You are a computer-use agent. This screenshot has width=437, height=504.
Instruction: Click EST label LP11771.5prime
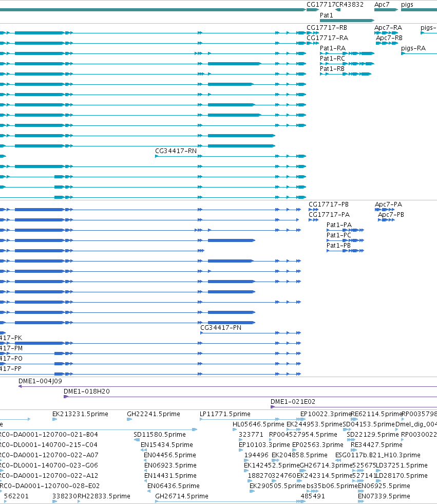tap(225, 414)
